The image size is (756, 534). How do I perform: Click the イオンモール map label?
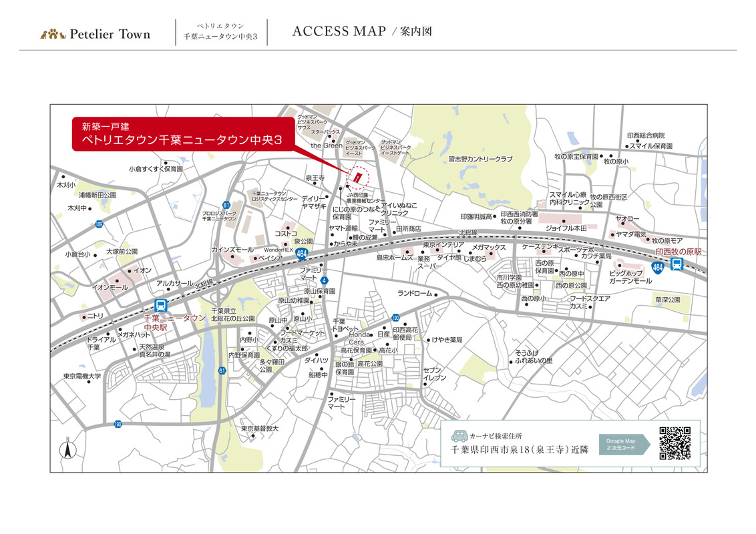tap(110, 287)
